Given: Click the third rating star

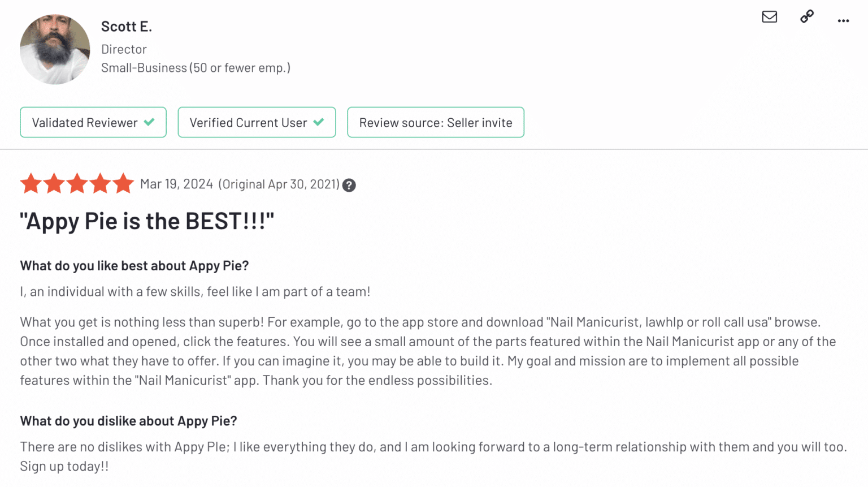Looking at the screenshot, I should click(x=77, y=184).
